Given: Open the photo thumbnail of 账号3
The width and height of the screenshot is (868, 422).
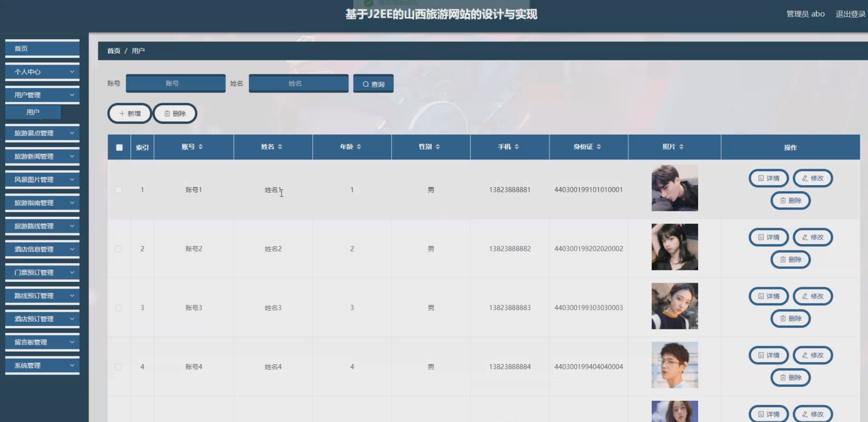Looking at the screenshot, I should (x=675, y=306).
